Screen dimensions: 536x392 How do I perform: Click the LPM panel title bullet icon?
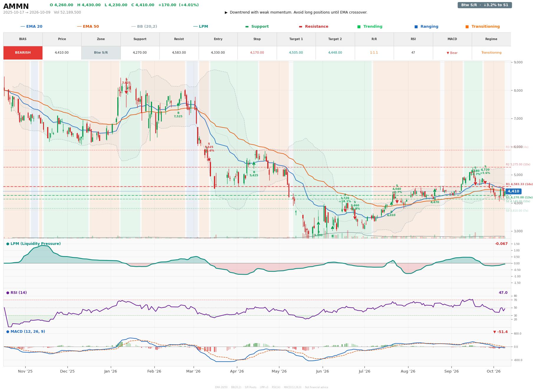coord(8,244)
